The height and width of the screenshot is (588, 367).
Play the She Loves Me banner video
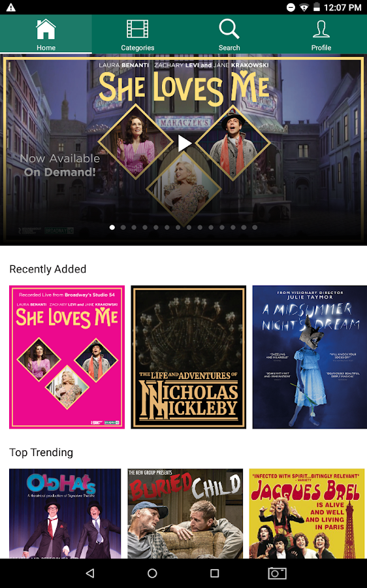pos(184,143)
